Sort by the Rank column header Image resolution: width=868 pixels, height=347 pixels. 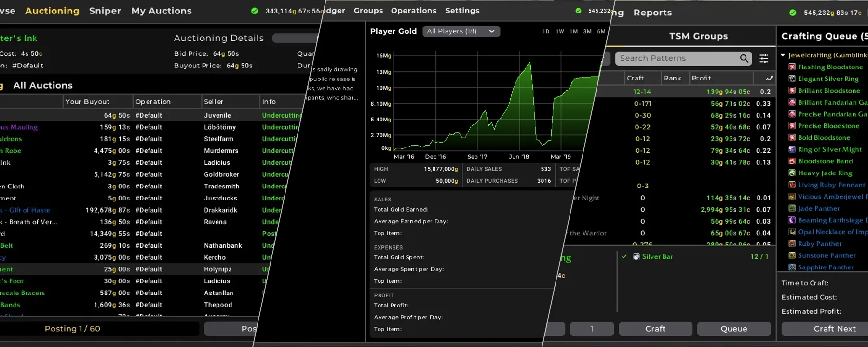(675, 78)
